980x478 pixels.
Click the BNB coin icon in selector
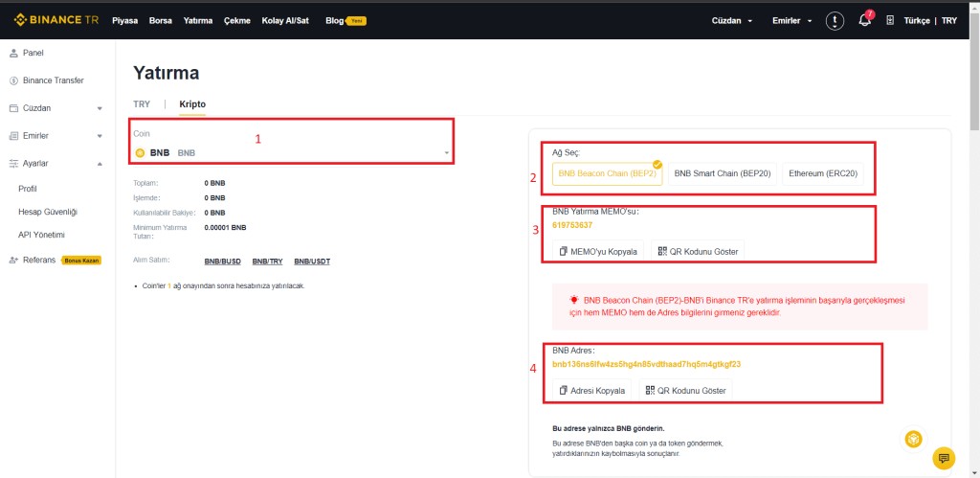(140, 152)
